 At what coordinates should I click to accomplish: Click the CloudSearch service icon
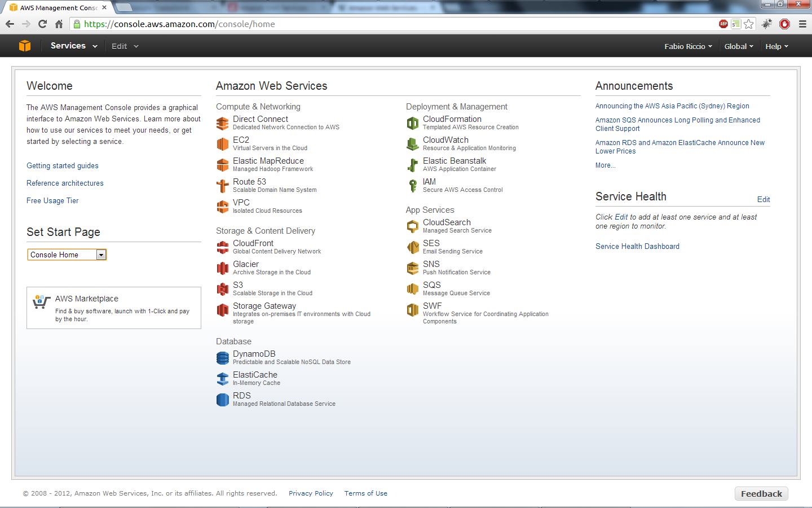click(x=413, y=226)
